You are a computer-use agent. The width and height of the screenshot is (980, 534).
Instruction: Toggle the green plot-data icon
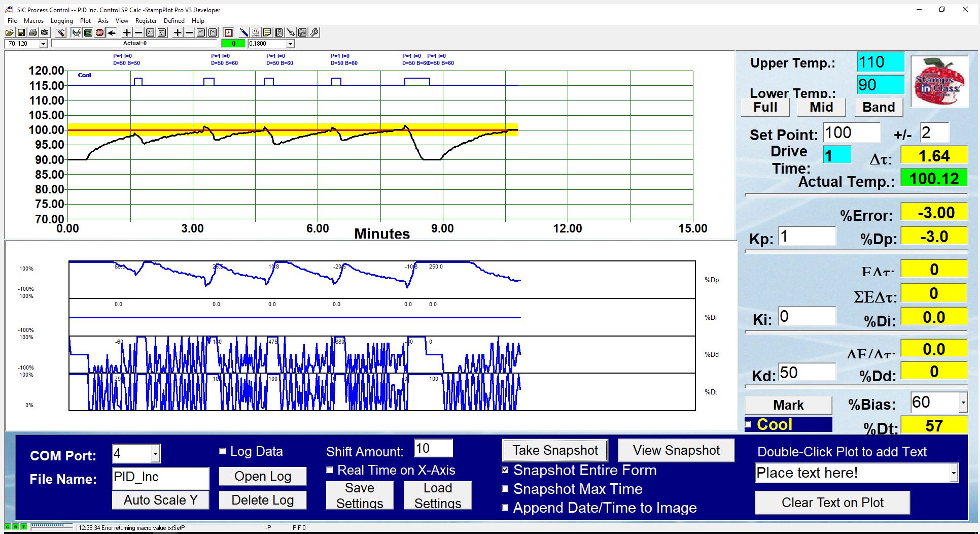(x=88, y=32)
